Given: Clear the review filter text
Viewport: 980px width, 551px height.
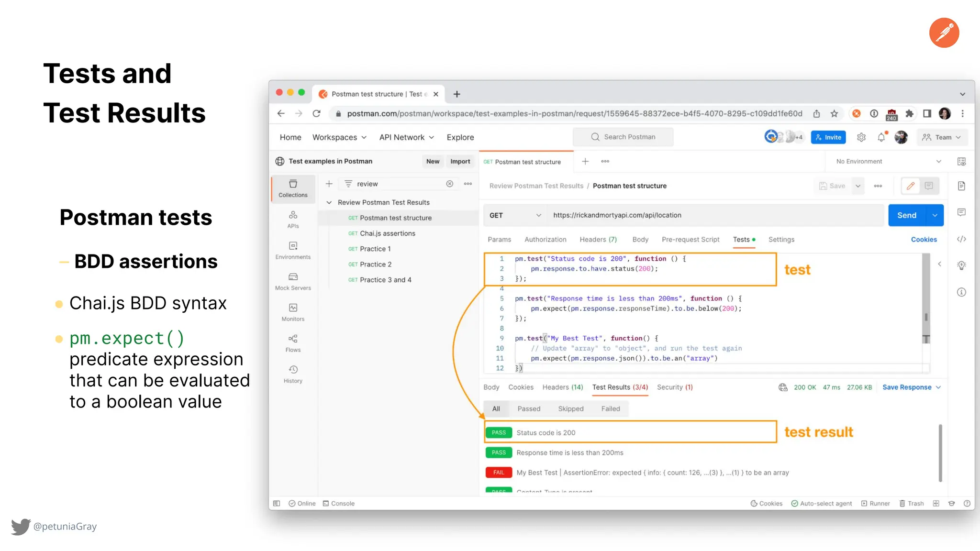Looking at the screenshot, I should pyautogui.click(x=449, y=184).
